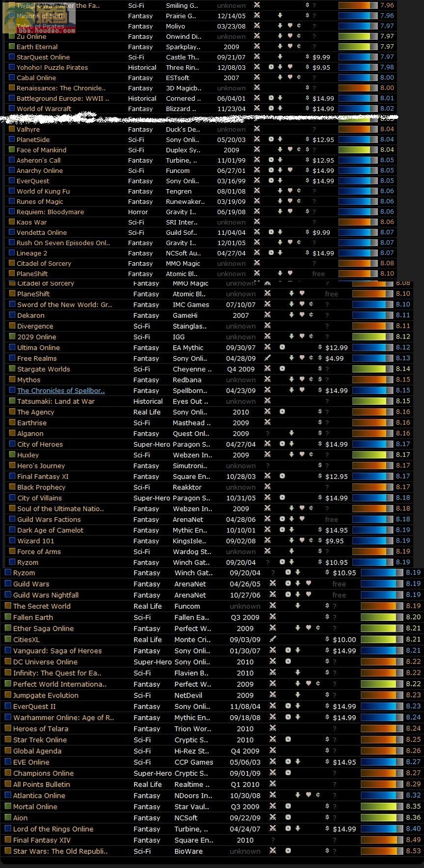Viewport: 424px width, 868px height.
Task: Click the Q1 2010 release date
Action: (245, 784)
